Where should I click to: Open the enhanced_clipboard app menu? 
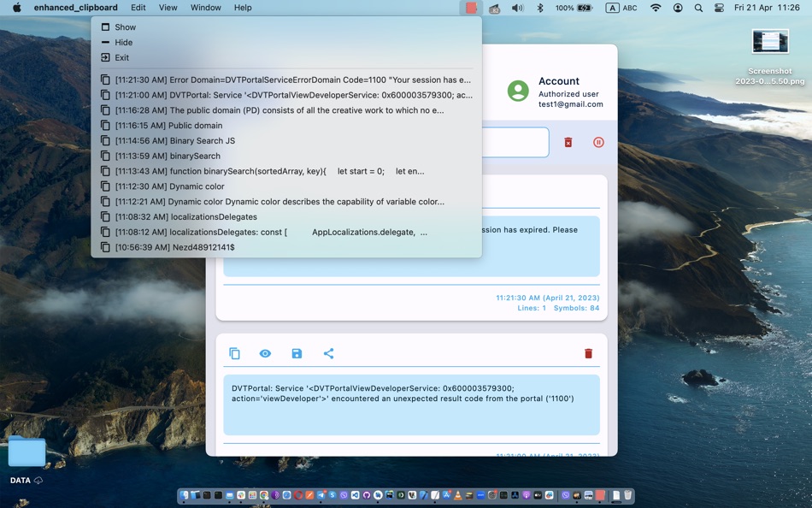click(75, 8)
